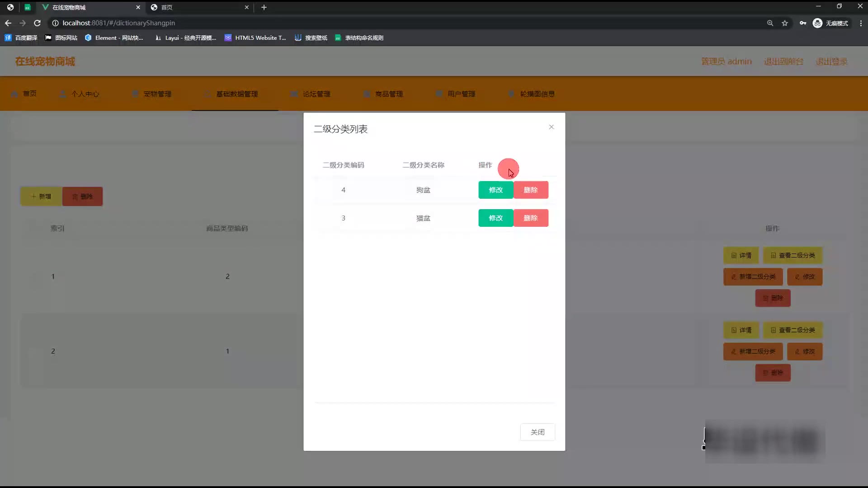Bookmark this page with the star icon

[x=785, y=23]
